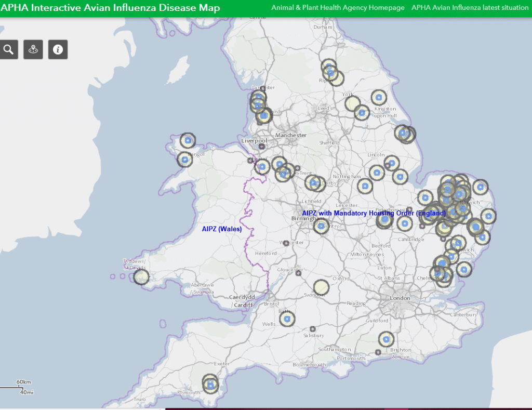Click the APHA Interactive Avian Influenza Disease Map title
This screenshot has height=410, width=532.
coord(111,8)
